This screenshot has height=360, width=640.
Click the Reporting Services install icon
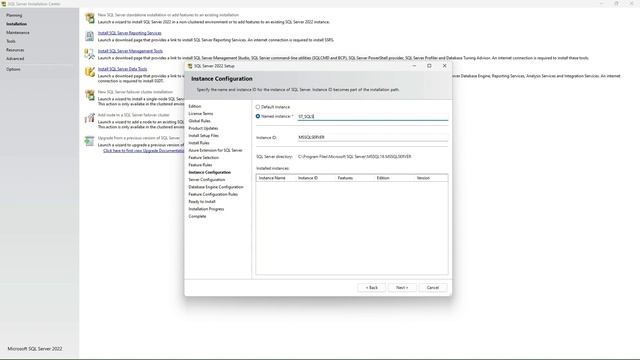[x=90, y=36]
